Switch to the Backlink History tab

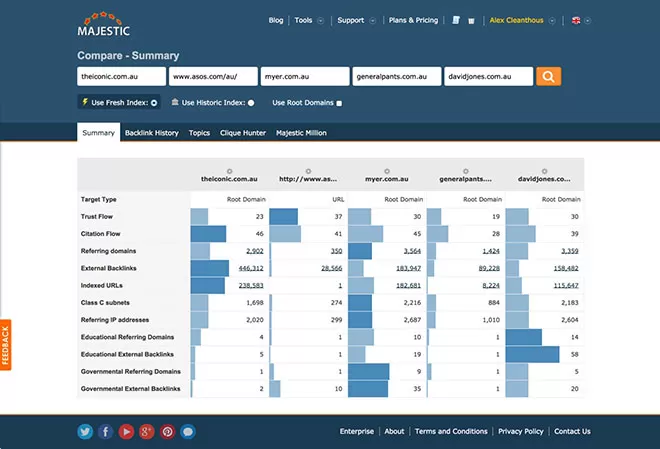[x=152, y=133]
